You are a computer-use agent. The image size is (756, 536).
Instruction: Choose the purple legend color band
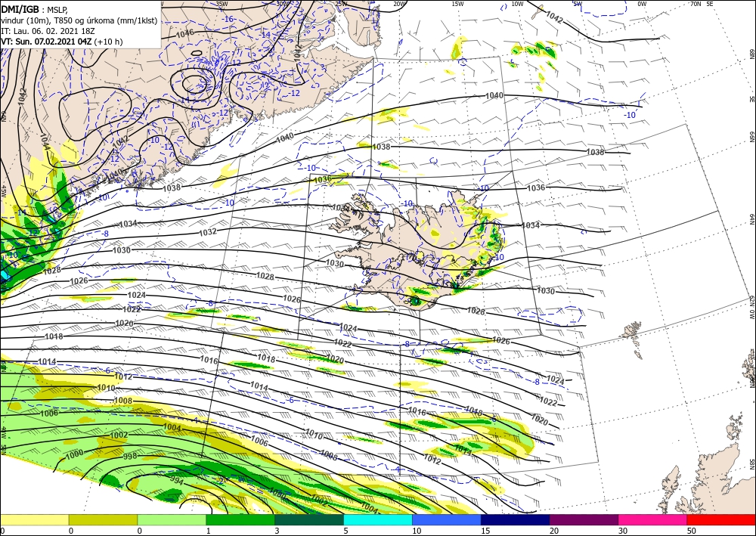coord(584,519)
